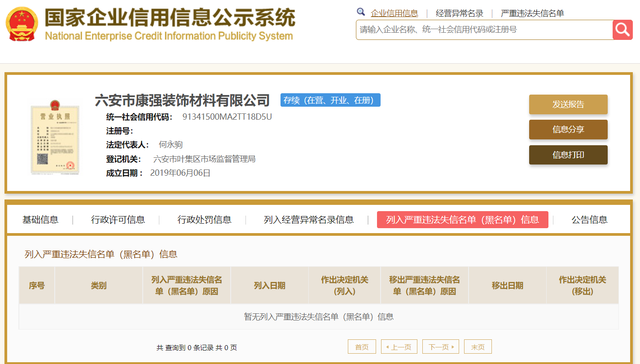Click the 作出决定机关（移出）column header
640x364 pixels.
583,286
